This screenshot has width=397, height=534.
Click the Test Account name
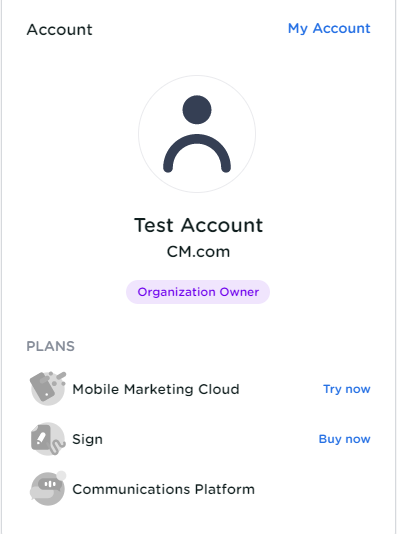tap(198, 225)
